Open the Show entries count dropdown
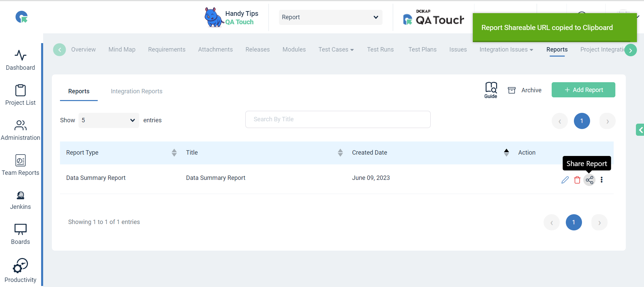The image size is (644, 287). 109,120
